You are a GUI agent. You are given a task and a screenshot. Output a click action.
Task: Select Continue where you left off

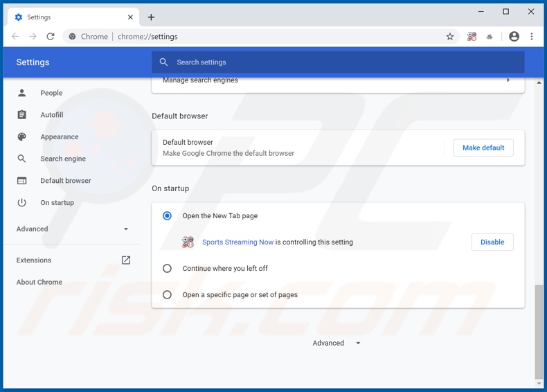point(167,269)
